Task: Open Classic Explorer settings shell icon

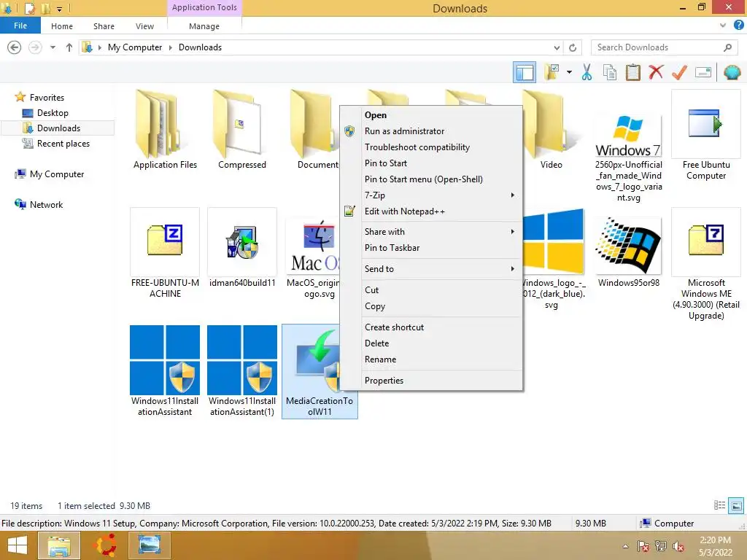Action: [732, 72]
